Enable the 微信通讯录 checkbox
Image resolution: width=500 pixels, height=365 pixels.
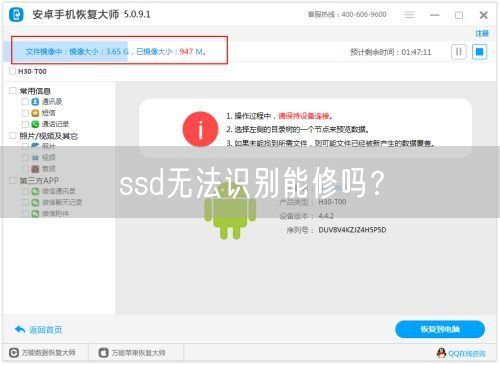pos(25,191)
